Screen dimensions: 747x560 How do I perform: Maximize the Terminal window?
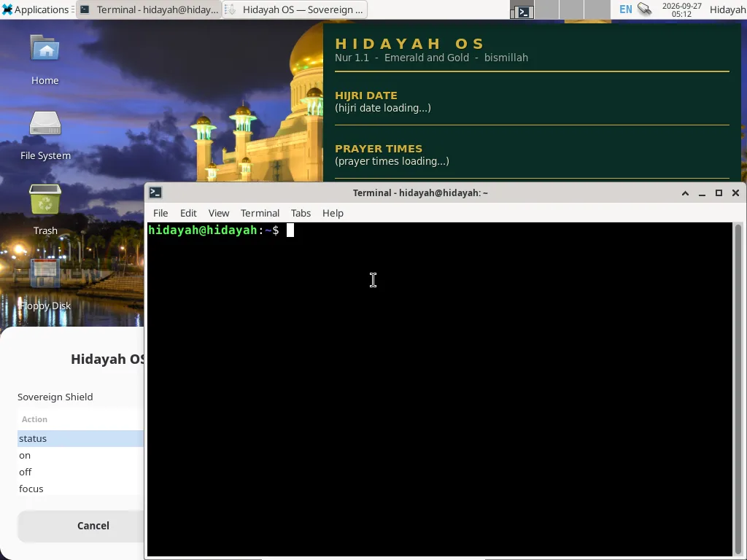click(x=719, y=192)
